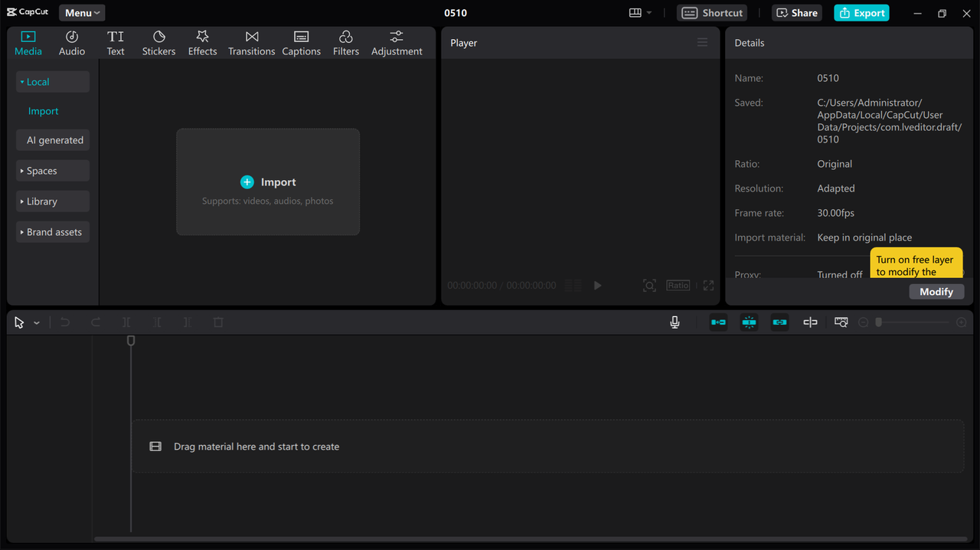Image resolution: width=980 pixels, height=550 pixels.
Task: Click the Share button
Action: coord(798,13)
